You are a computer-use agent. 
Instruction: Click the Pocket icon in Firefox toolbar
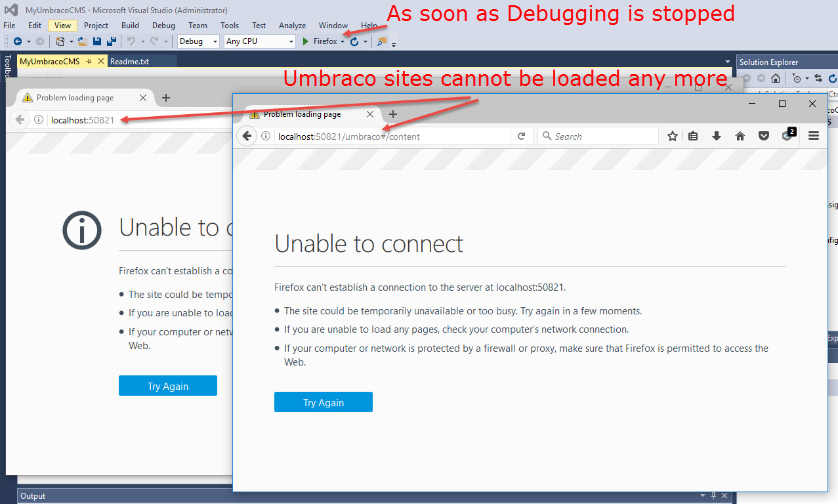pos(764,136)
